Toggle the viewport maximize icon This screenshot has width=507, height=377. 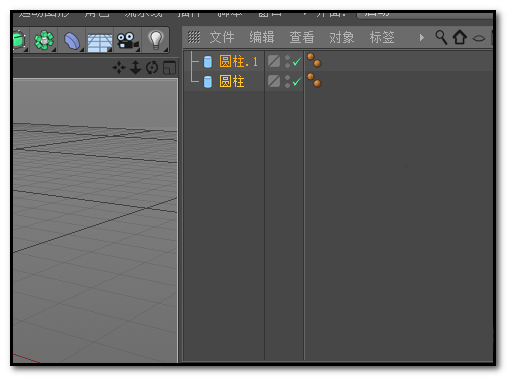click(169, 68)
